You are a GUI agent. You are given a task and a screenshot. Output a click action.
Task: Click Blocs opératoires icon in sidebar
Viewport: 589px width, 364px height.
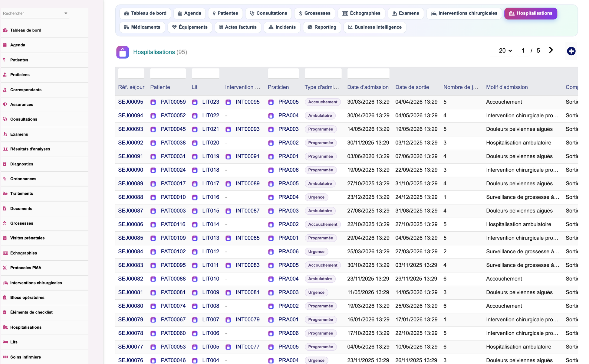[5, 297]
